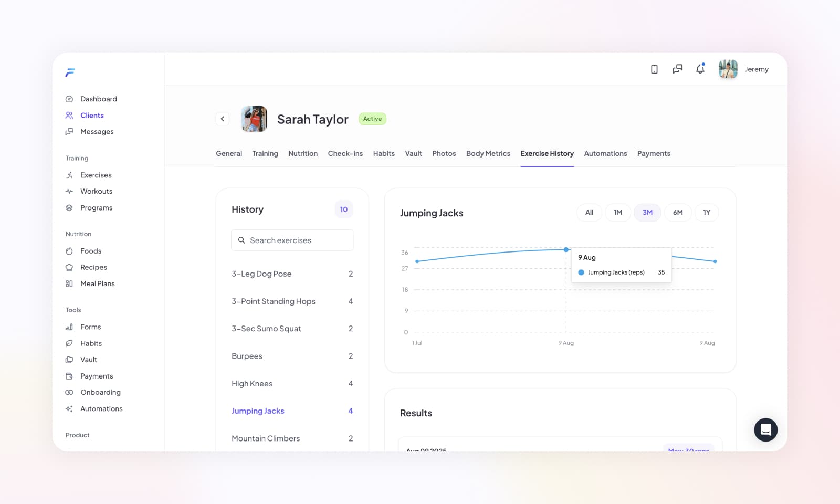The image size is (840, 504).
Task: Select the All time range
Action: [x=589, y=213]
